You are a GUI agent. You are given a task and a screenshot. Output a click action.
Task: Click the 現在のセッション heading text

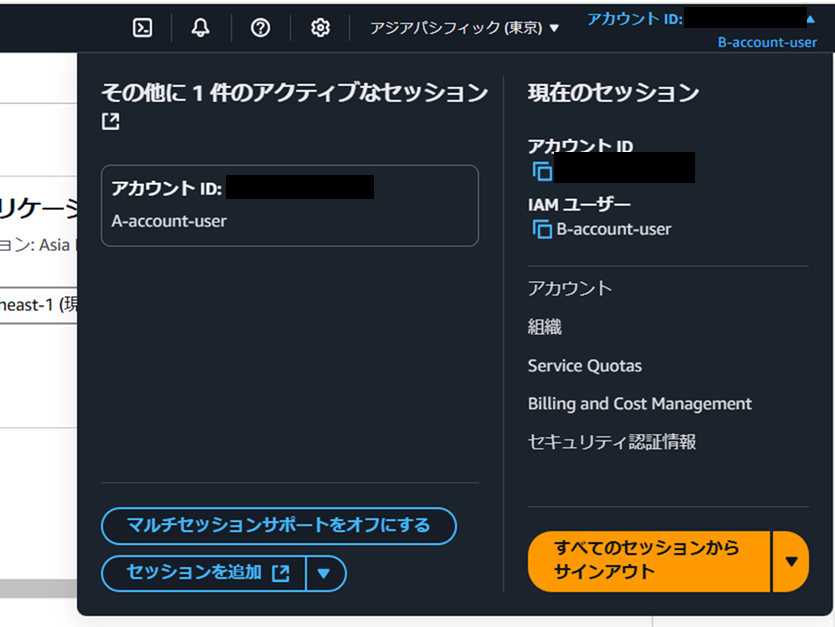[613, 93]
